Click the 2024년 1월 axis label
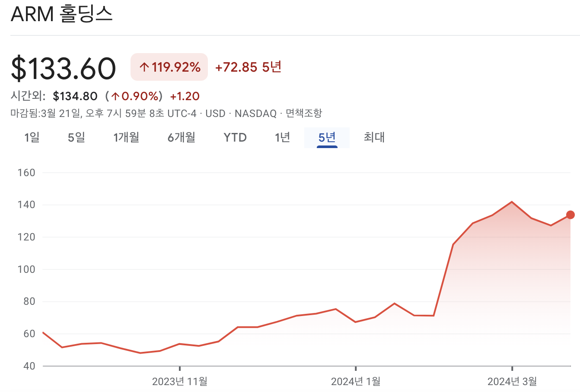This screenshot has height=392, width=580. coord(355,382)
